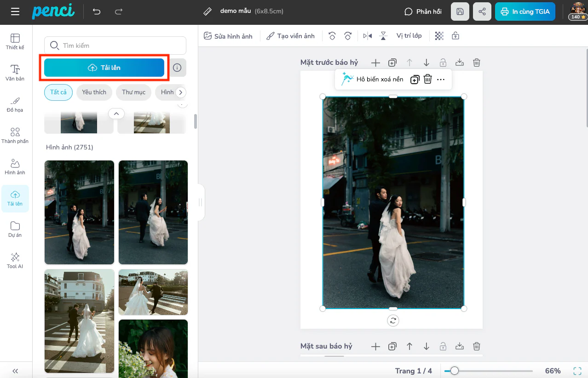Collapse the recent uploads chevron

116,114
